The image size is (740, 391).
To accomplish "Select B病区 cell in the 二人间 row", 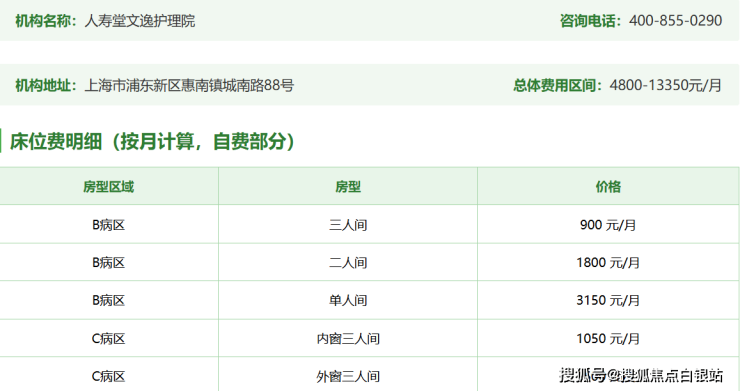I will coord(109,263).
